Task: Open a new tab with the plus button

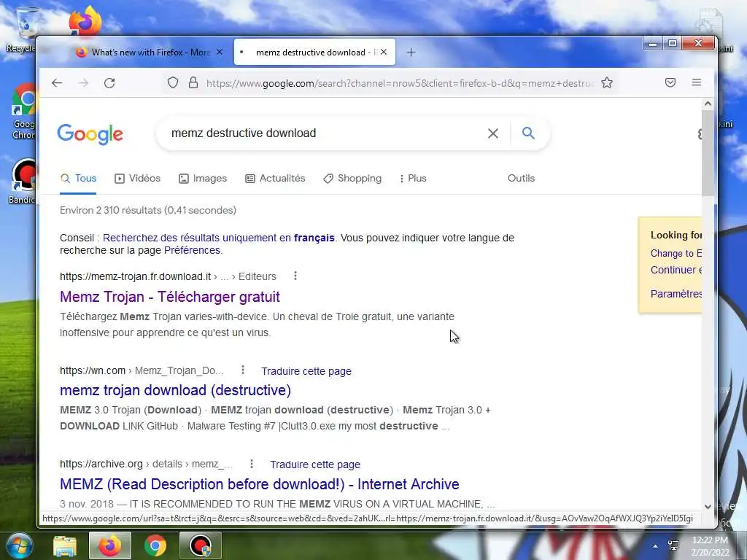Action: 411,52
